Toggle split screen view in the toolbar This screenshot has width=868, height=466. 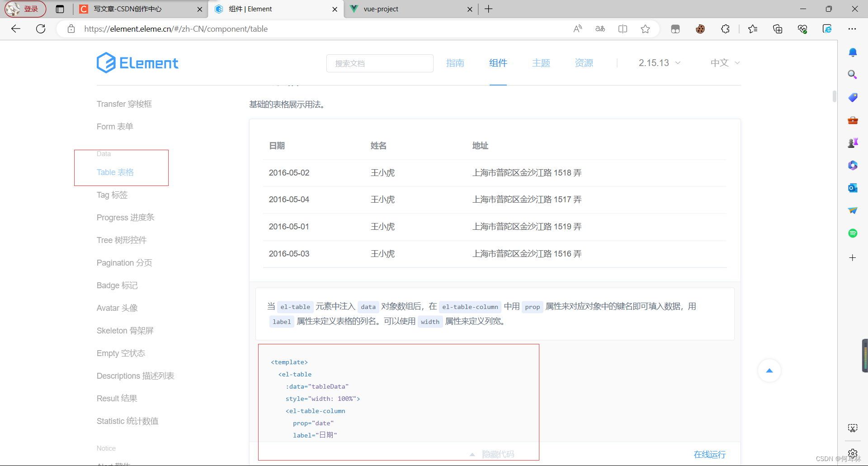[x=623, y=29]
